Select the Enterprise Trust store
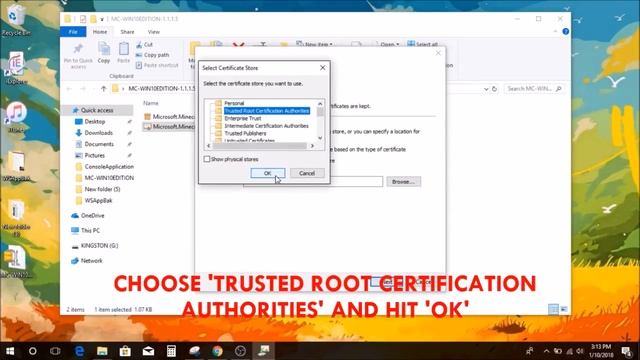The width and height of the screenshot is (640, 360). point(242,118)
